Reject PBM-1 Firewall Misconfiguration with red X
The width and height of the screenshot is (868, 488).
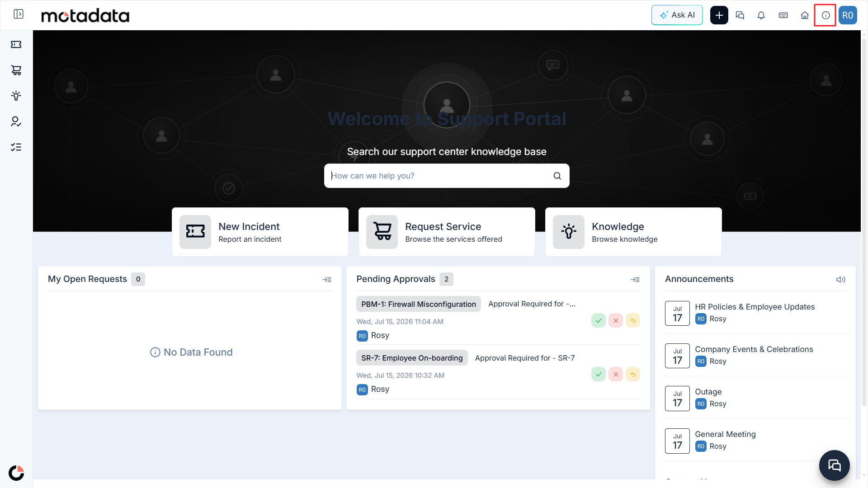coord(615,321)
